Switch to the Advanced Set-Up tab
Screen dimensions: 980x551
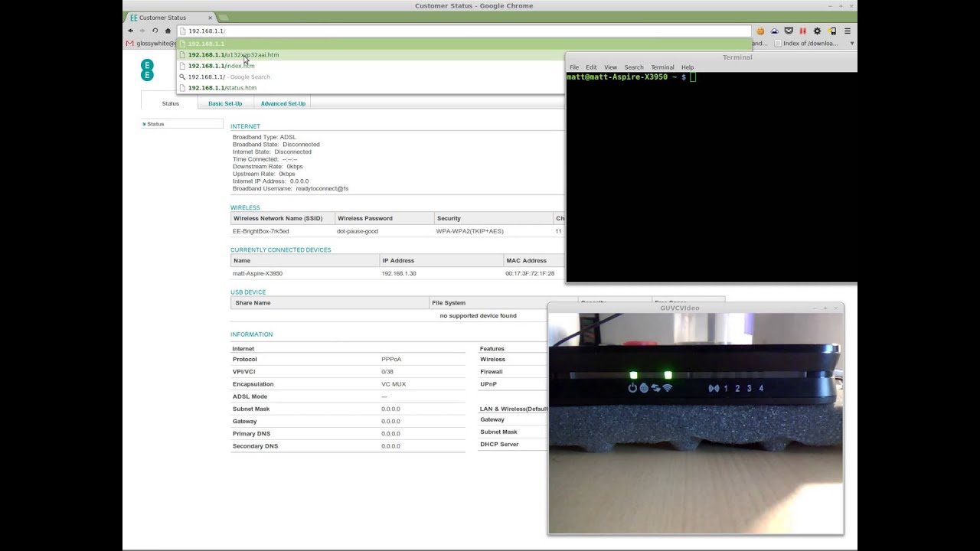(283, 103)
